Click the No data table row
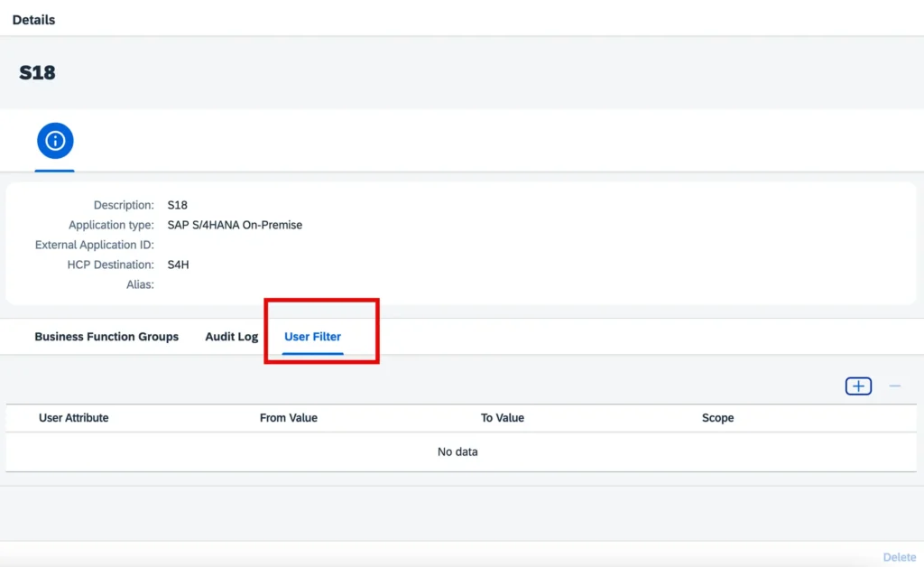 (x=457, y=451)
